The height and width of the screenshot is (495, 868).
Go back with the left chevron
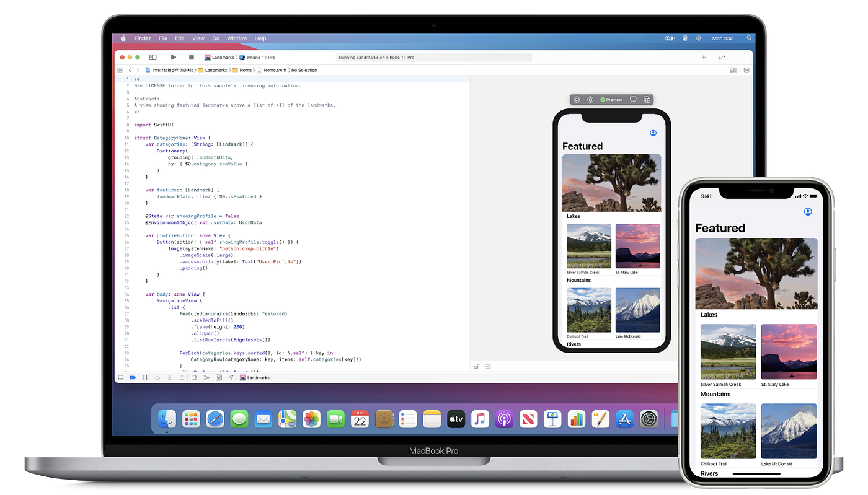(x=130, y=70)
